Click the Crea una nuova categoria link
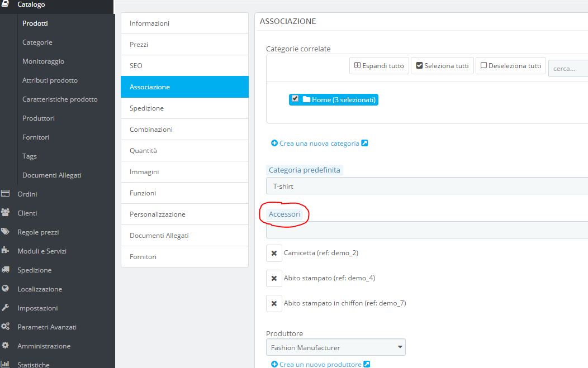Image resolution: width=588 pixels, height=368 pixels. click(x=317, y=143)
